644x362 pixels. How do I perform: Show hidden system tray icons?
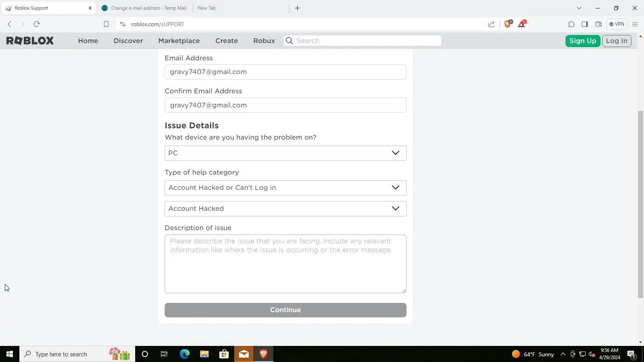(x=563, y=354)
